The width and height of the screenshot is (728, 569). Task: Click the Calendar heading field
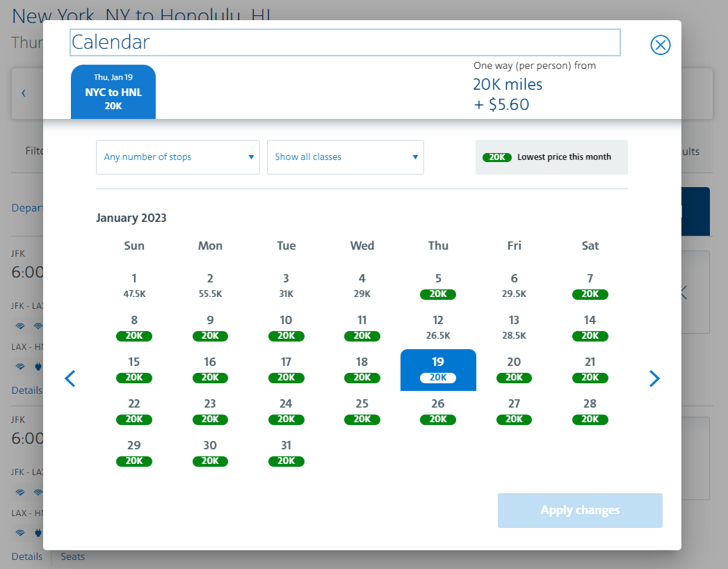[345, 42]
